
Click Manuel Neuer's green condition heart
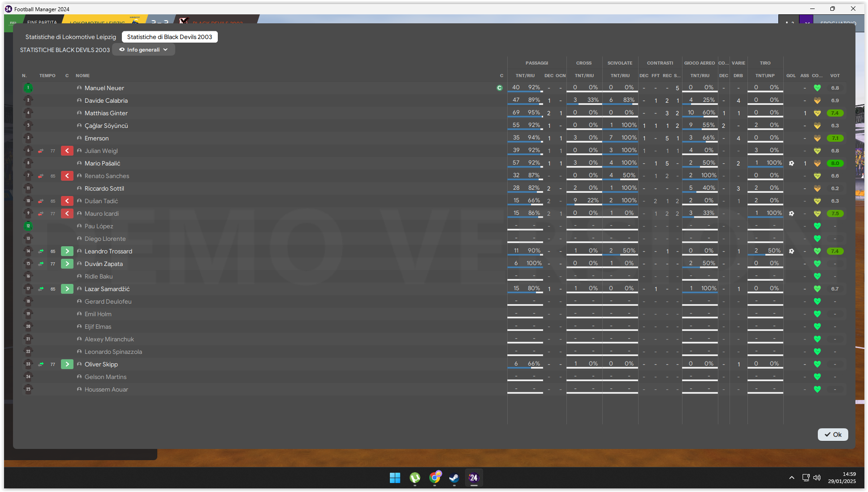tap(817, 88)
